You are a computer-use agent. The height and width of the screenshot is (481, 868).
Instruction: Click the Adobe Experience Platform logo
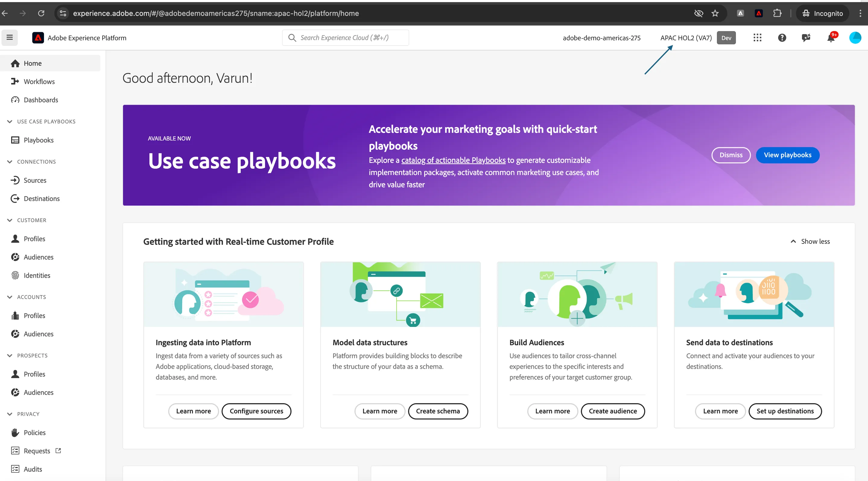[x=38, y=38]
